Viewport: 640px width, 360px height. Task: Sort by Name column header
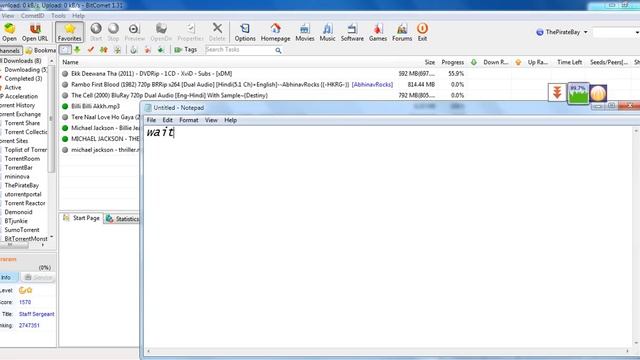pos(70,62)
